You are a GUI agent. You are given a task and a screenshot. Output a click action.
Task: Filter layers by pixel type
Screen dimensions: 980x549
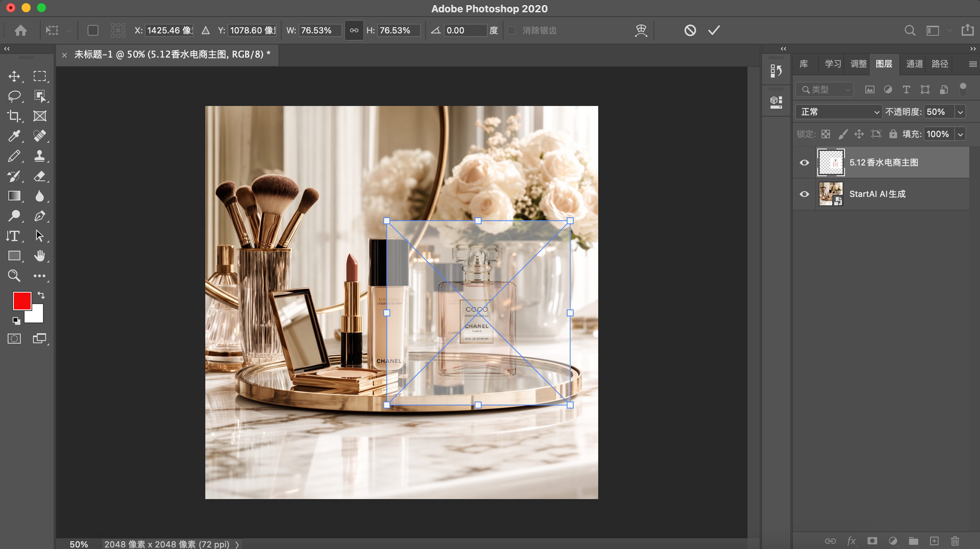point(869,89)
